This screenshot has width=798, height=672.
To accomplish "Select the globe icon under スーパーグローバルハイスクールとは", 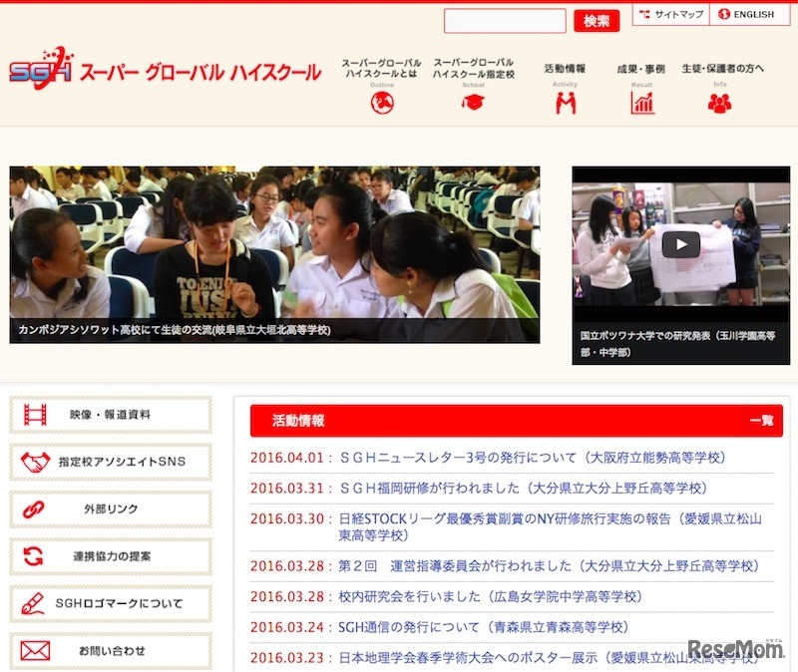I will coord(383,104).
